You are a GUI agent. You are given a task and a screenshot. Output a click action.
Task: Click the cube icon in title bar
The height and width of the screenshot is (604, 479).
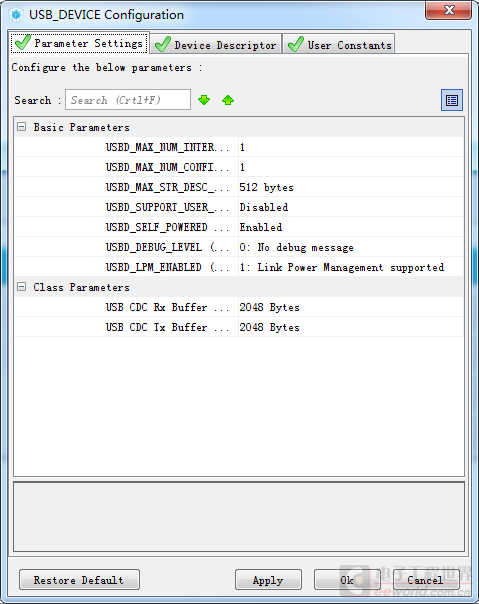tap(16, 15)
